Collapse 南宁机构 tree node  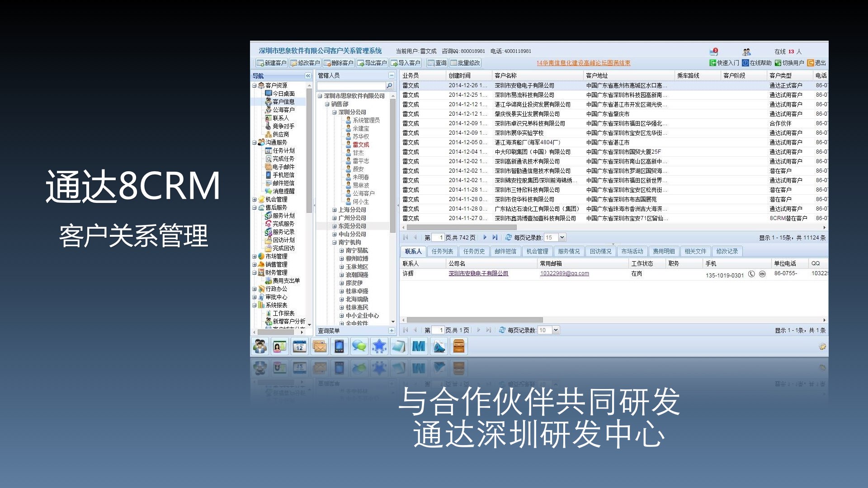tap(335, 243)
